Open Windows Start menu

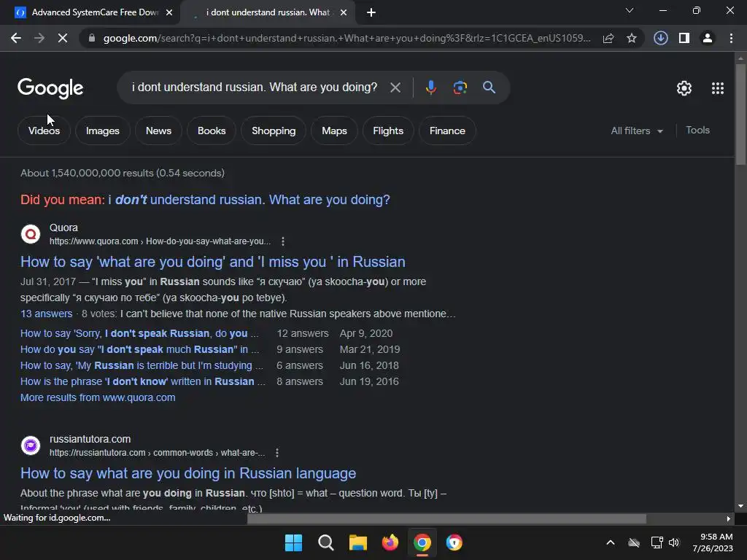[293, 542]
